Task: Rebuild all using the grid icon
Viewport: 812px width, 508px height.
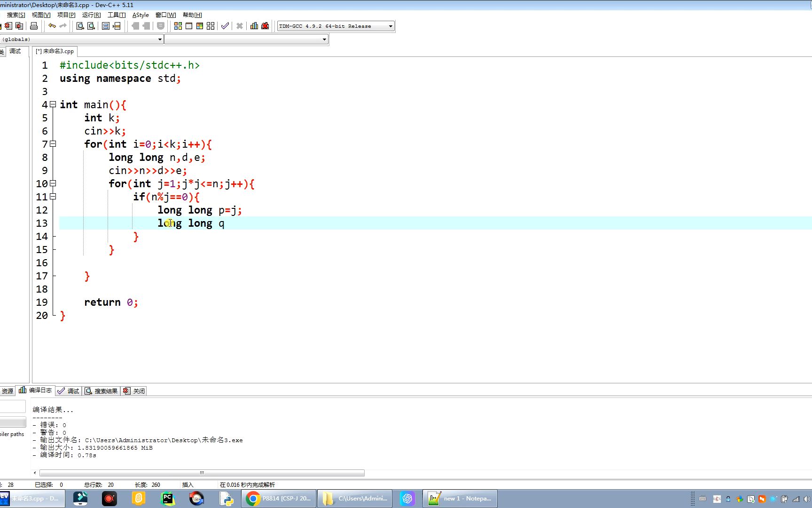Action: coord(211,26)
